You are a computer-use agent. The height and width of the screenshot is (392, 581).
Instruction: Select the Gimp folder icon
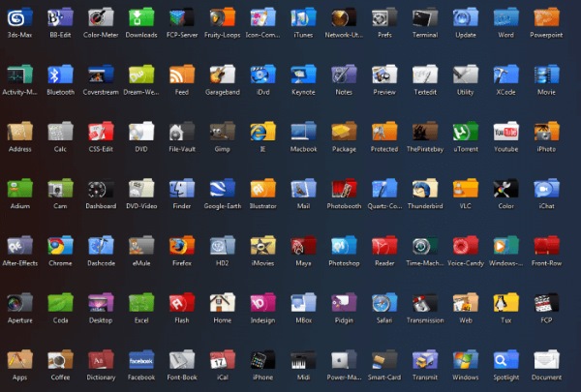click(x=223, y=132)
